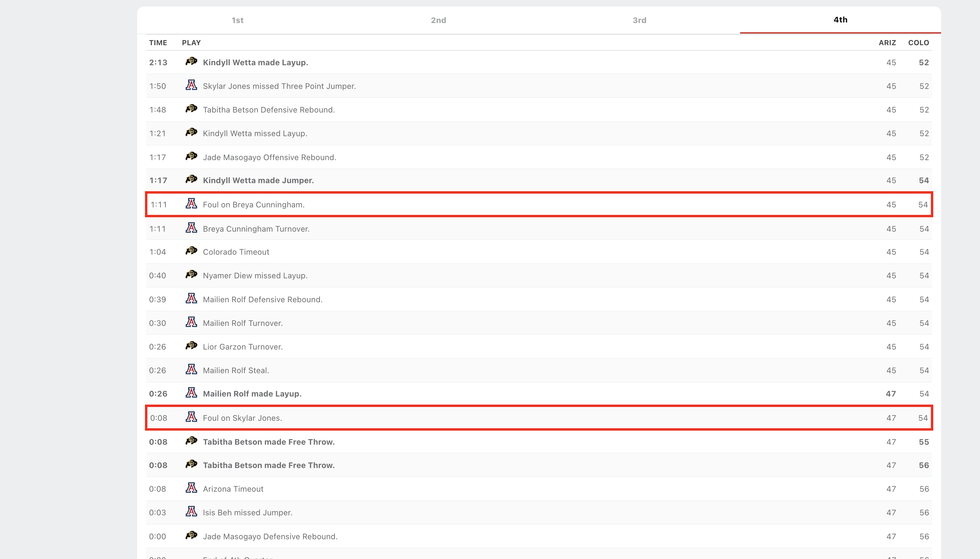The height and width of the screenshot is (559, 980).
Task: Click Arizona logo beside Isis Beh missed Jumper
Action: click(x=191, y=512)
